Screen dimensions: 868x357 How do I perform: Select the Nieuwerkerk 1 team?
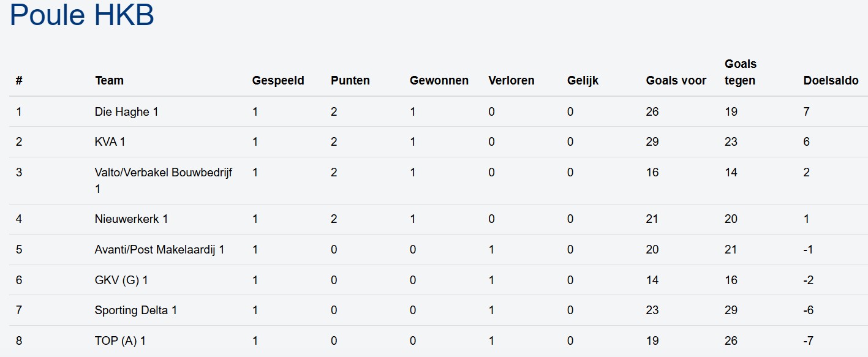click(131, 219)
